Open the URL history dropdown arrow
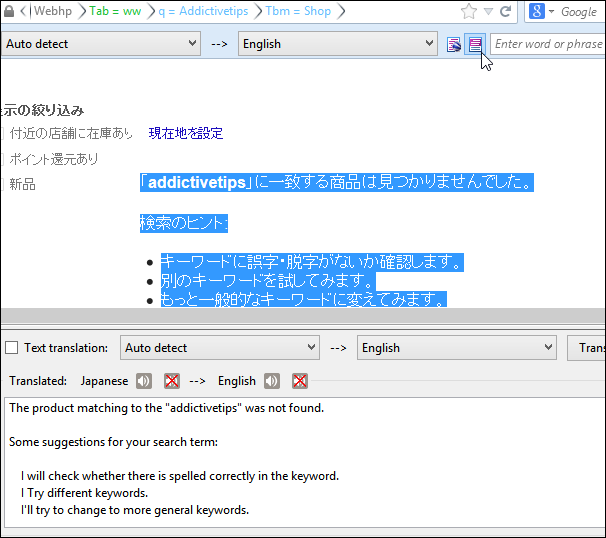Image resolution: width=606 pixels, height=538 pixels. click(487, 12)
